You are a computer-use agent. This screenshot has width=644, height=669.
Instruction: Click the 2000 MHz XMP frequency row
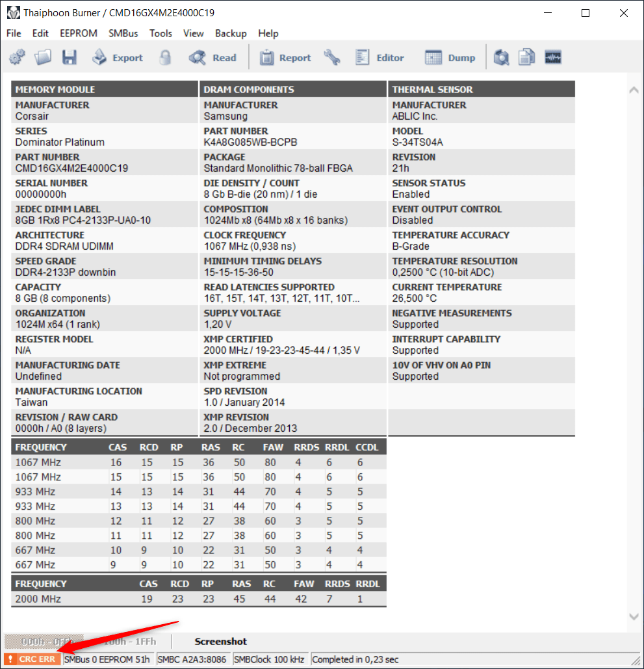(x=199, y=599)
